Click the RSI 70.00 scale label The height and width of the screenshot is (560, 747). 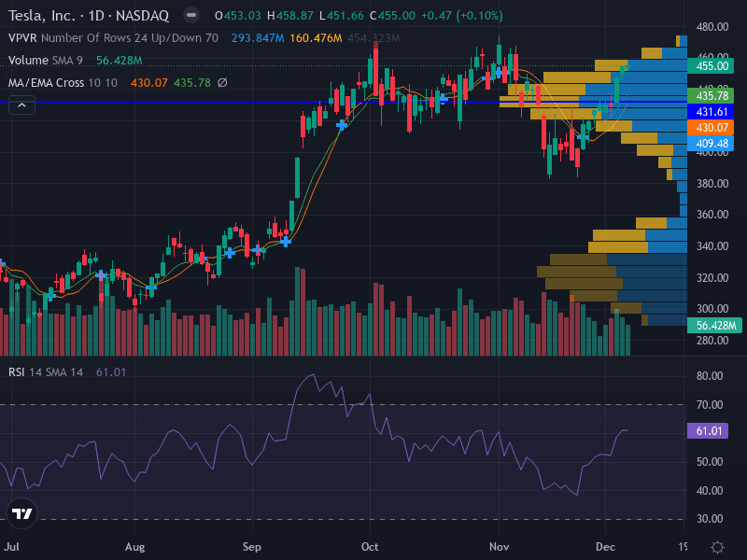(x=710, y=405)
